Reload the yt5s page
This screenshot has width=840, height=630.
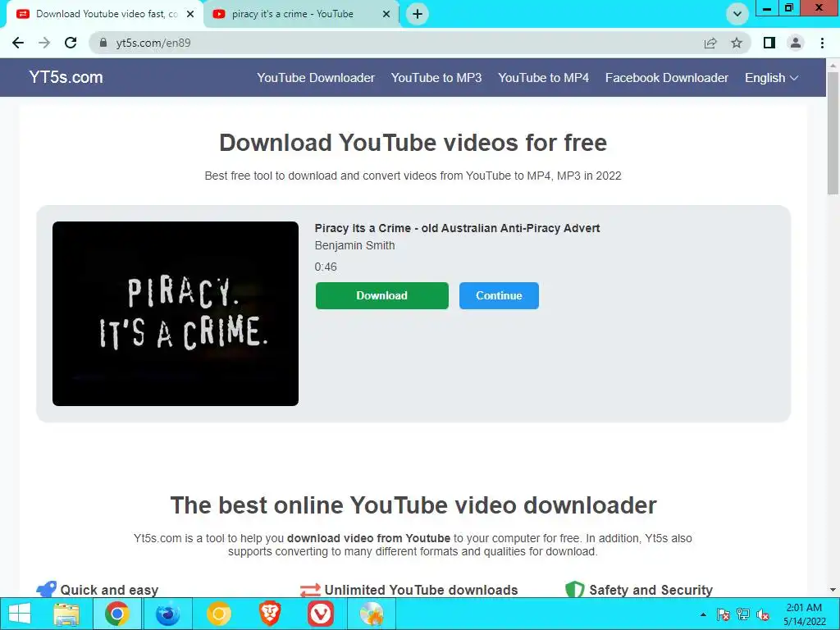71,43
